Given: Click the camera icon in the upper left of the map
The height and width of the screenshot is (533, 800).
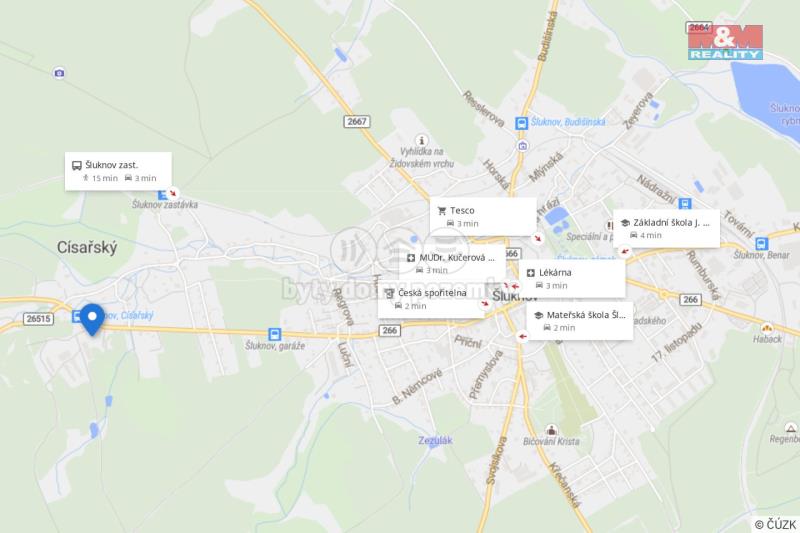Looking at the screenshot, I should point(59,73).
